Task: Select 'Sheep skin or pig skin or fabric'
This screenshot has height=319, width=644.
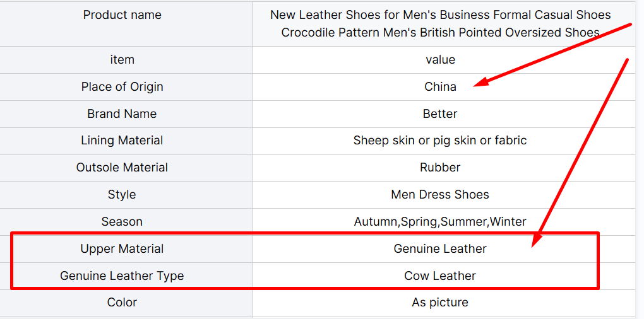Action: click(x=440, y=141)
